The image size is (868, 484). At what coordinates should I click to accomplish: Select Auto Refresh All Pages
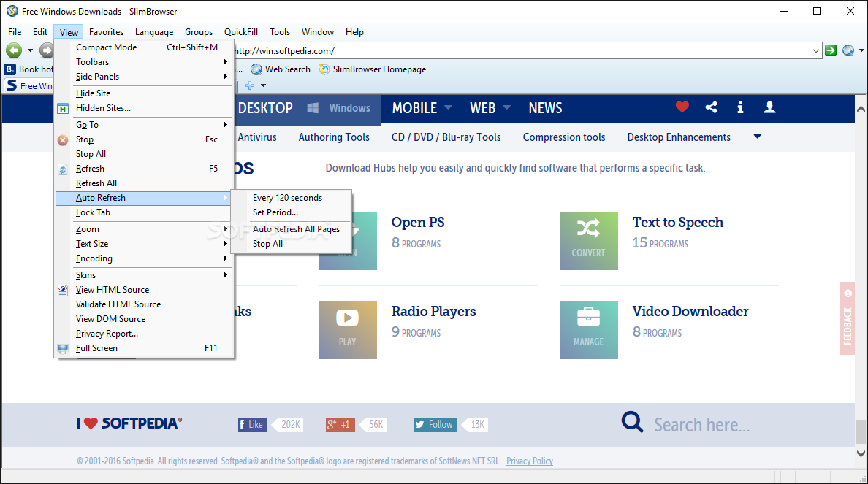click(x=292, y=229)
